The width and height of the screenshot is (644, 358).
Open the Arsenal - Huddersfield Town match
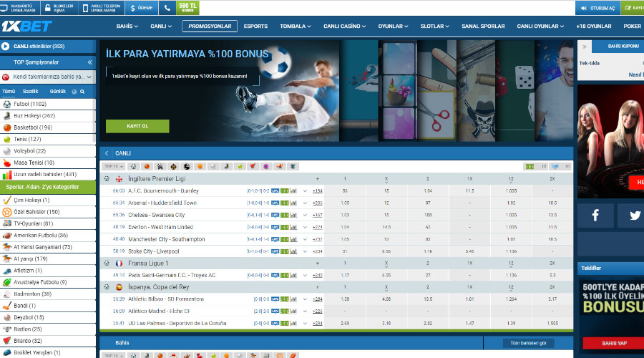click(163, 203)
